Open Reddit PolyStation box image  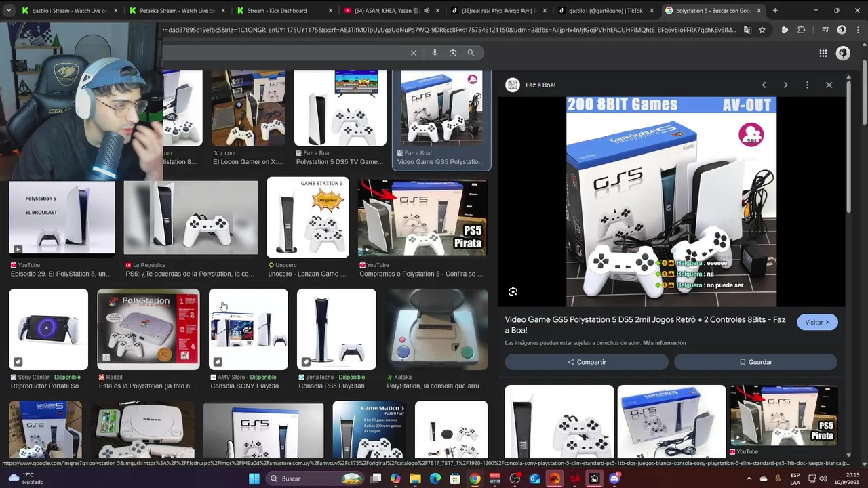149,329
